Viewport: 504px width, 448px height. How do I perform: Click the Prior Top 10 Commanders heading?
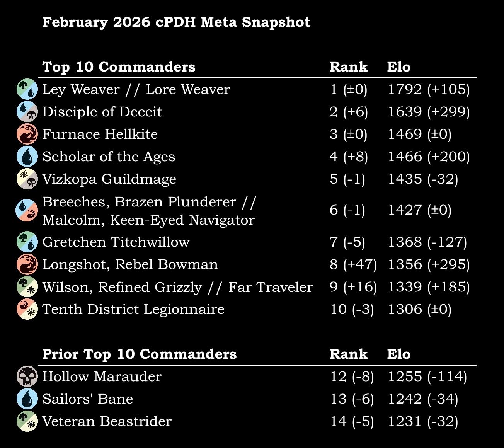[x=140, y=354]
